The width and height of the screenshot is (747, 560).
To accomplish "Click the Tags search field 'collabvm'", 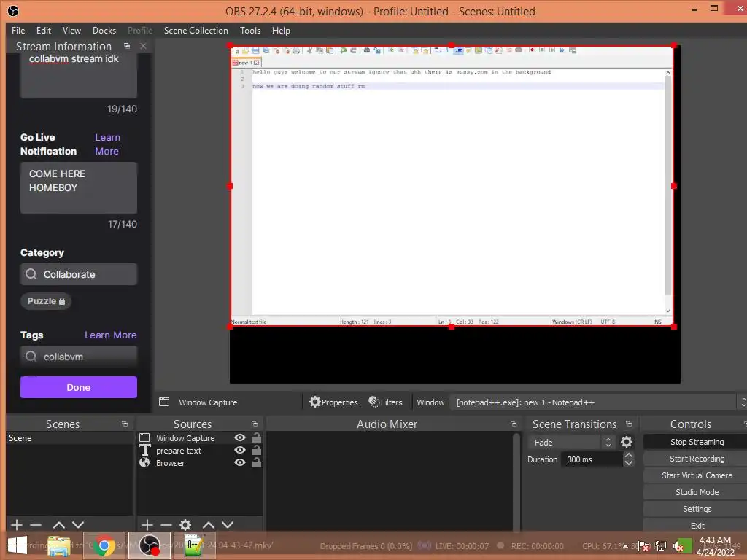I will pos(79,357).
